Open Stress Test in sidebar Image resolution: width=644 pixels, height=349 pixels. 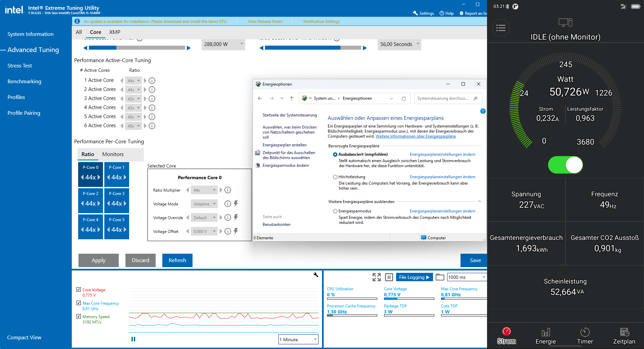pos(20,66)
